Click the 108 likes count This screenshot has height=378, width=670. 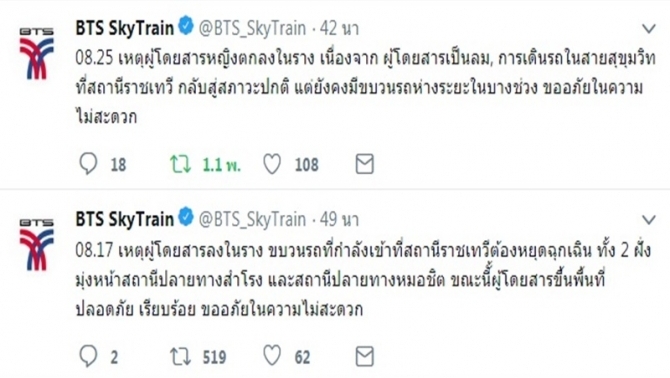tap(307, 165)
